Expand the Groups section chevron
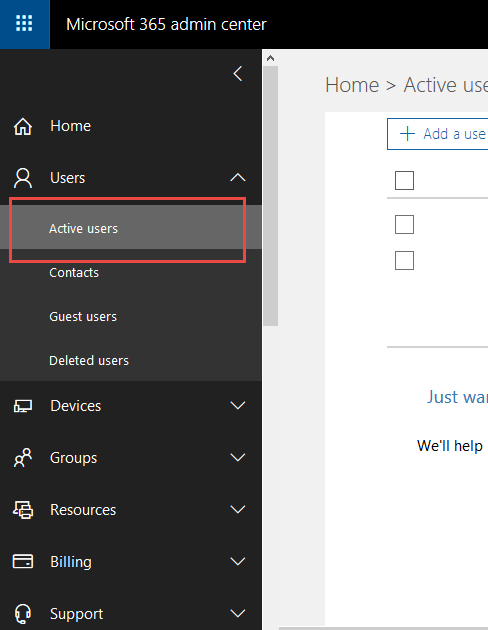This screenshot has width=488, height=630. pos(238,457)
